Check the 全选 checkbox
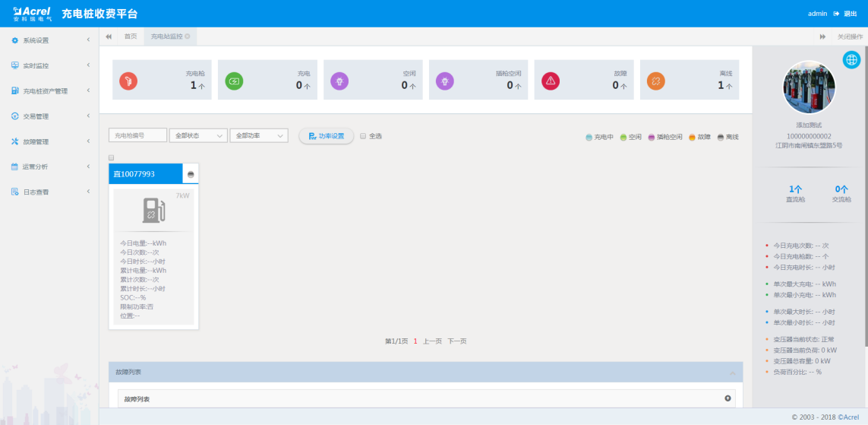This screenshot has height=425, width=868. pos(363,136)
